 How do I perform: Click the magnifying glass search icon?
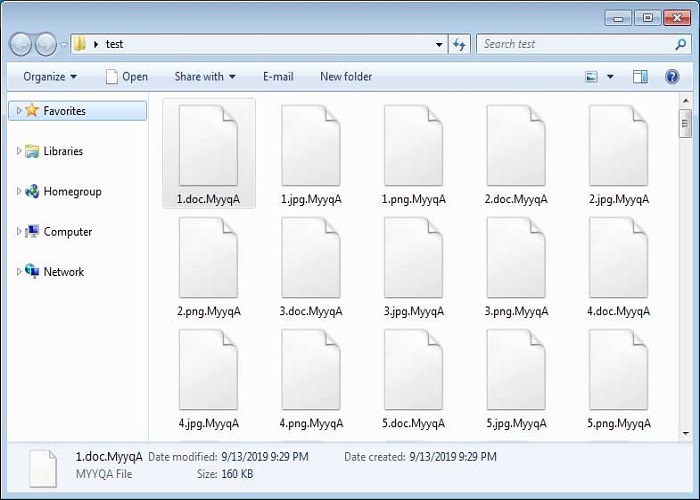(x=680, y=44)
